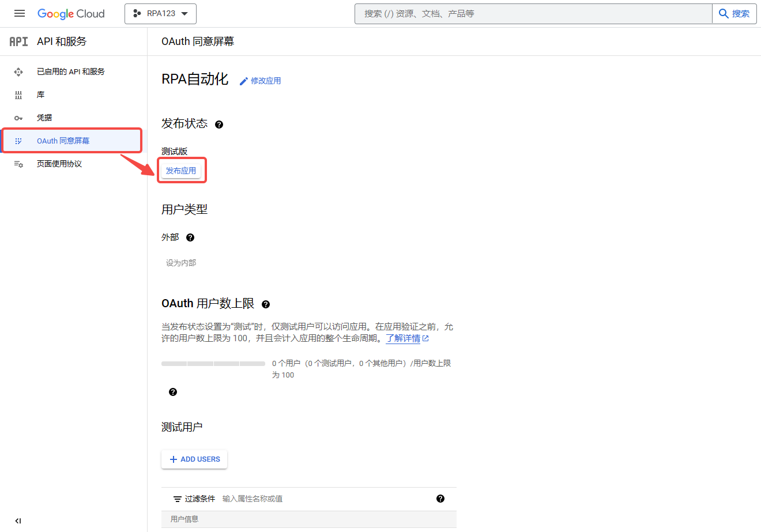Click the 过滤条件 label text
The height and width of the screenshot is (532, 761).
[200, 499]
